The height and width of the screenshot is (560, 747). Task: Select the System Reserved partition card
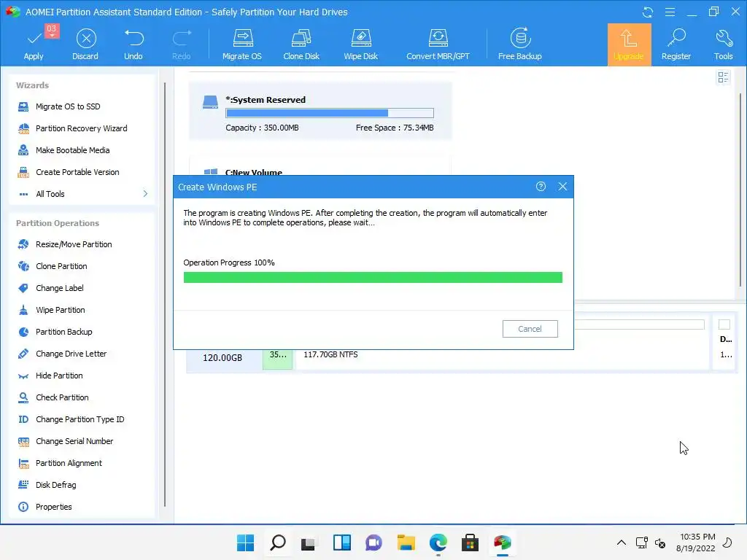click(320, 111)
